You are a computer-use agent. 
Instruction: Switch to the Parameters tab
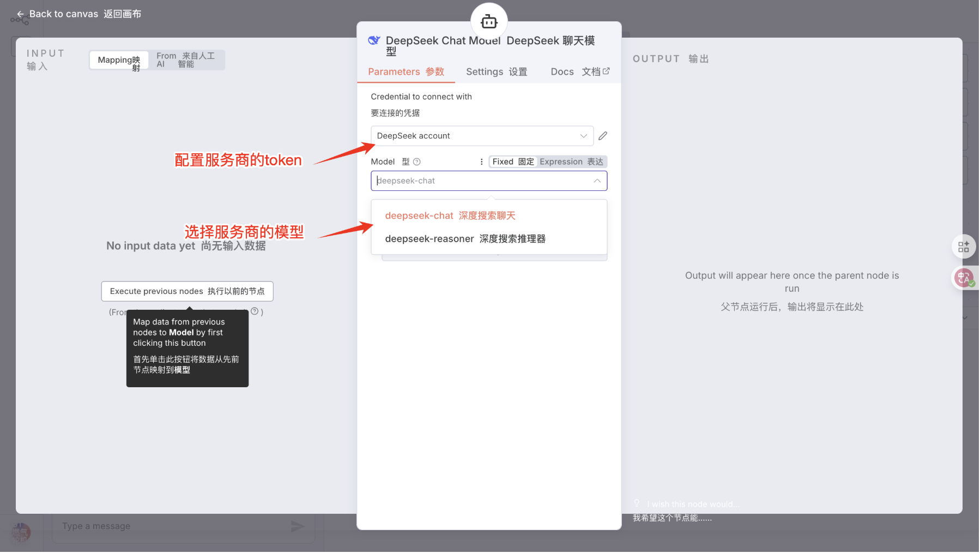406,72
